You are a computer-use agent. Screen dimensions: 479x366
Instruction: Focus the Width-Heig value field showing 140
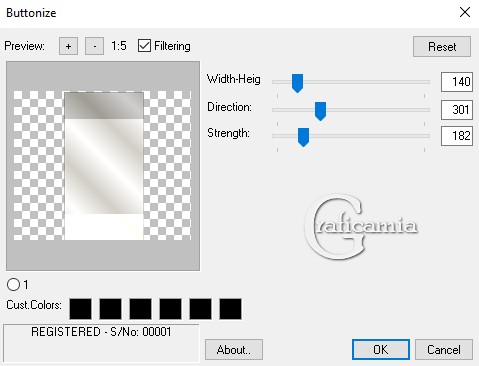pyautogui.click(x=457, y=82)
